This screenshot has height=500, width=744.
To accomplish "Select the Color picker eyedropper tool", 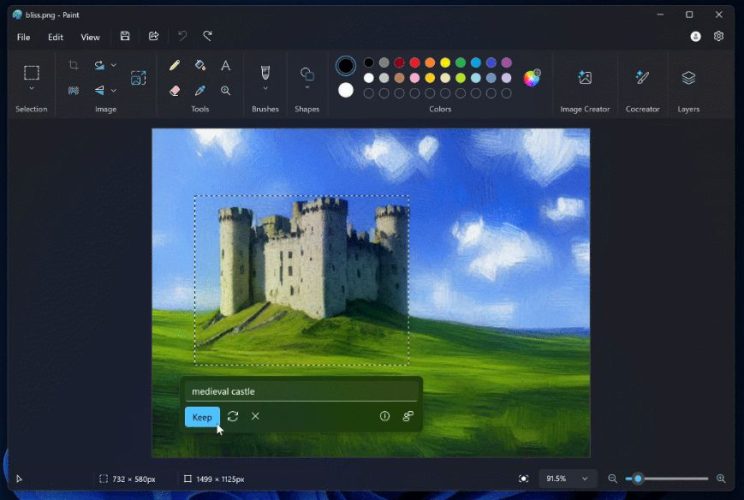I will [x=200, y=90].
